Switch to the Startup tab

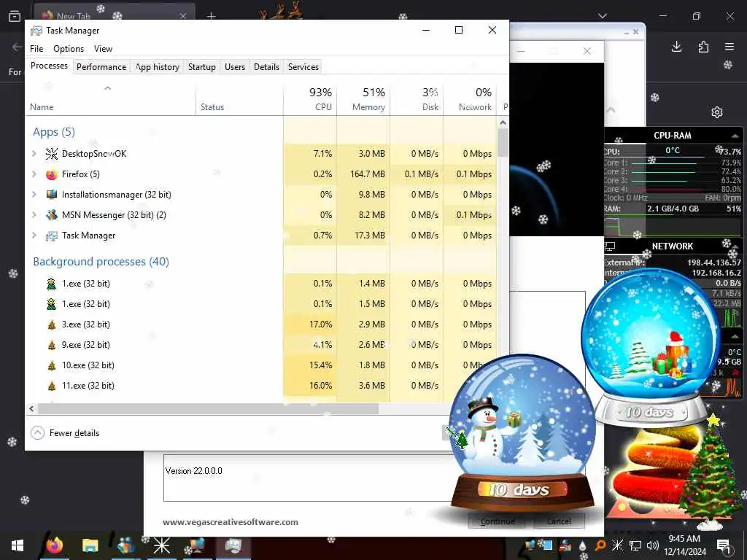pyautogui.click(x=202, y=67)
